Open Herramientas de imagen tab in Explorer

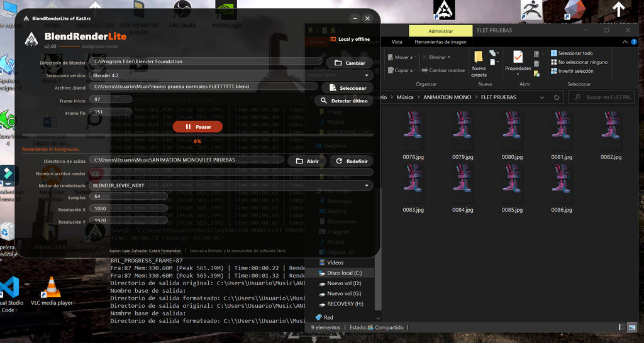[x=440, y=42]
